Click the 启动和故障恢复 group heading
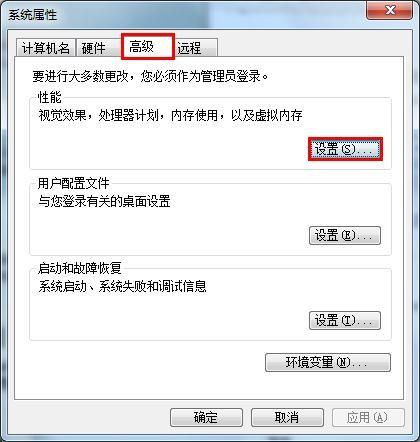420x442 pixels. click(80, 268)
